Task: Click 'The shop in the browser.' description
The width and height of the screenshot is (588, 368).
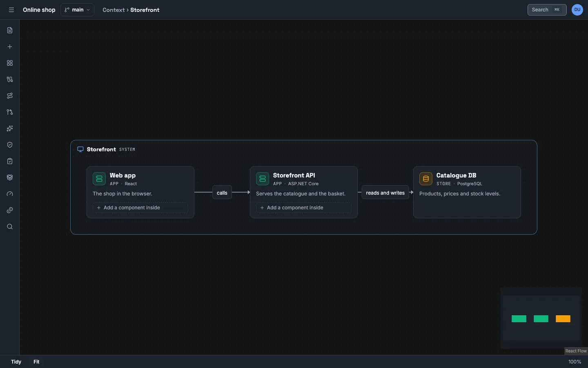Action: point(122,194)
